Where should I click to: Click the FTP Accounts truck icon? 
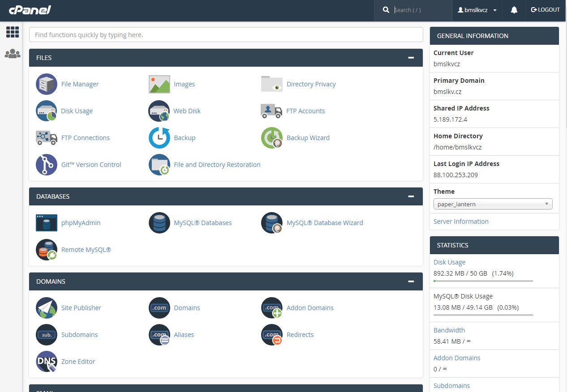(x=271, y=111)
